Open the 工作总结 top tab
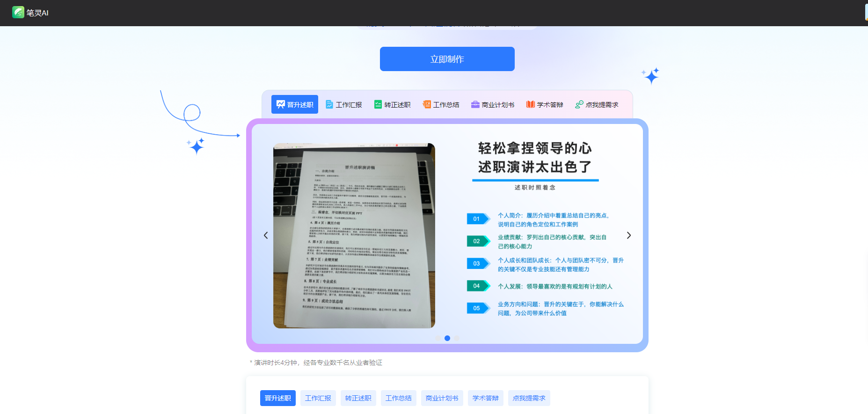Image resolution: width=868 pixels, height=414 pixels. tap(441, 104)
